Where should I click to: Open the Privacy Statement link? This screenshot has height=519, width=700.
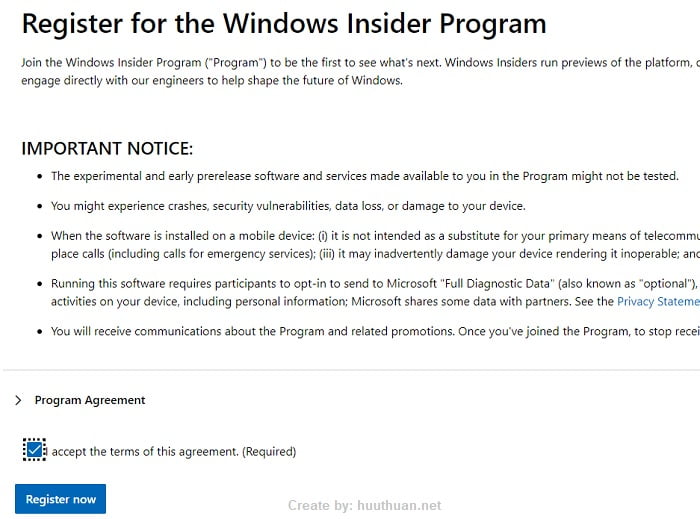658,302
